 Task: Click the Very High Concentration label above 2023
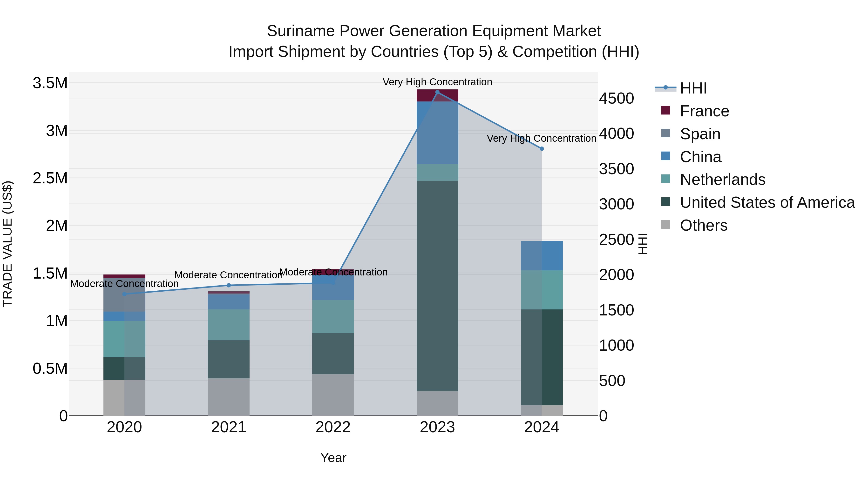coord(437,82)
